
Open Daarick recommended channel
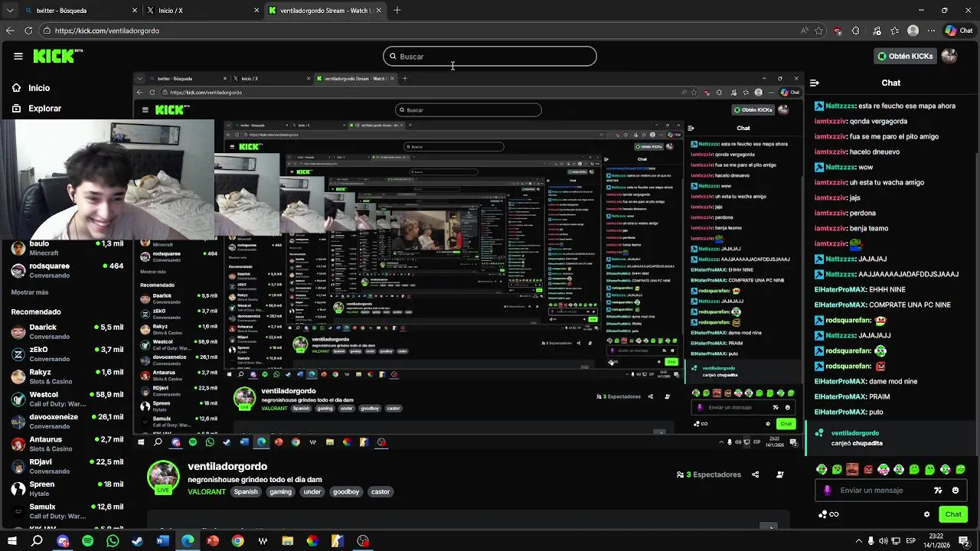pos(67,332)
